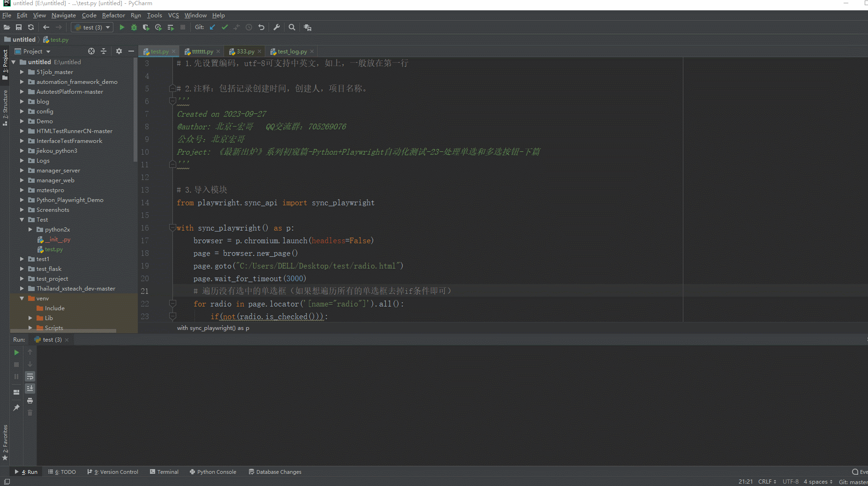Rerun test in Run panel

[x=16, y=352]
